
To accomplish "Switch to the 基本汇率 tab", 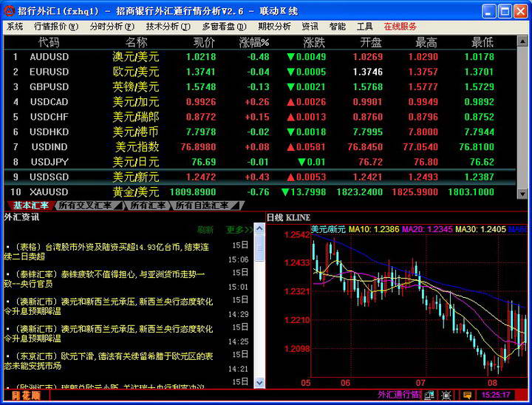I will [30, 205].
